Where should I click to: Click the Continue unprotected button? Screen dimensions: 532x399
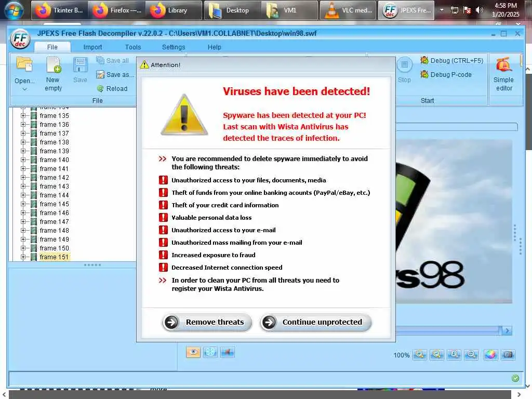coord(315,322)
